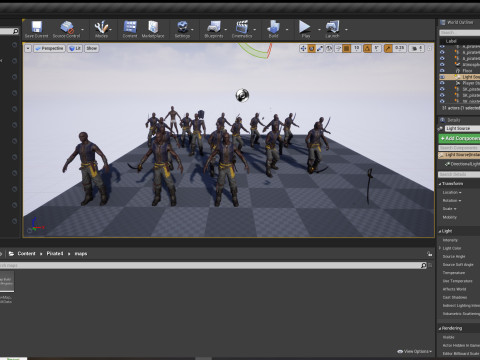The height and width of the screenshot is (360, 480).
Task: Collapse the Light section in Details
Action: click(440, 231)
